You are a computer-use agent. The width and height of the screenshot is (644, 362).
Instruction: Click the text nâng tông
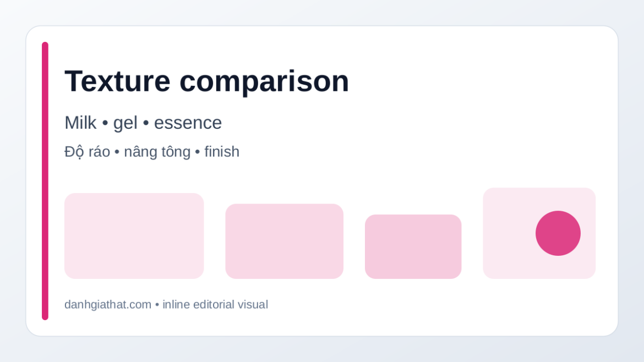coord(157,152)
